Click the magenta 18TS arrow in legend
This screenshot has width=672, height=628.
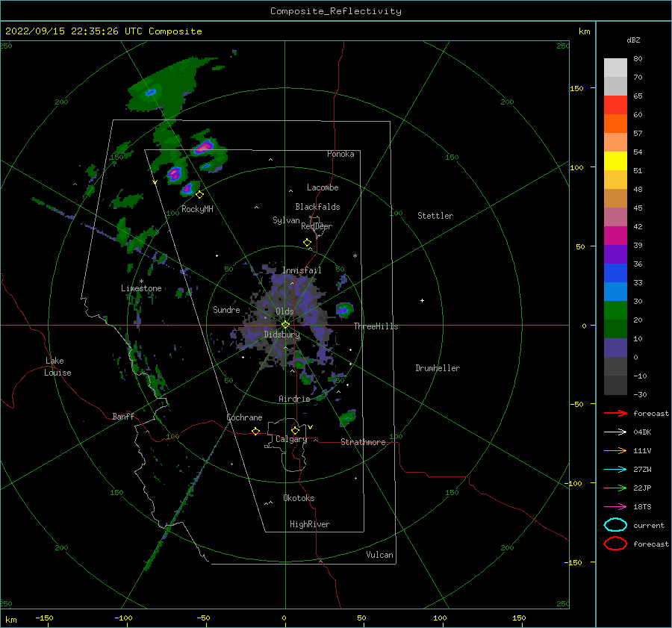point(615,507)
